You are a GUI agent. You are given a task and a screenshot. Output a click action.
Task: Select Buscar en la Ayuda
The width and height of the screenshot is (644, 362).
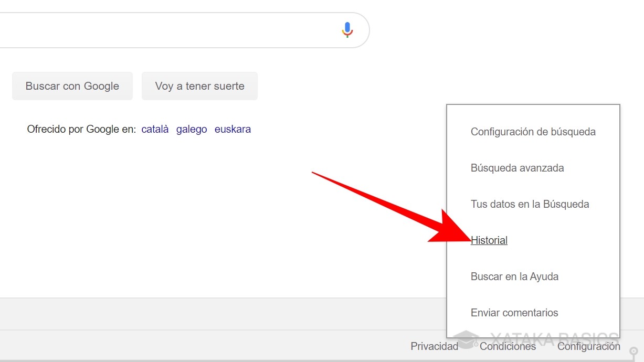click(514, 276)
